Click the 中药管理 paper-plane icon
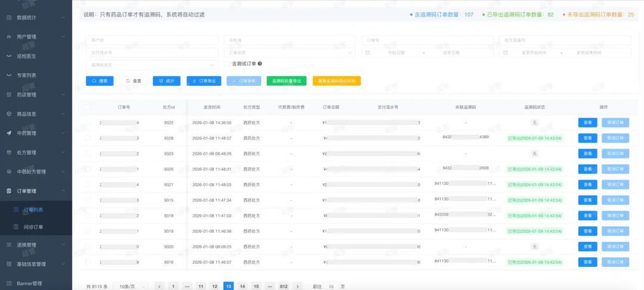This screenshot has width=644, height=290. pyautogui.click(x=9, y=133)
